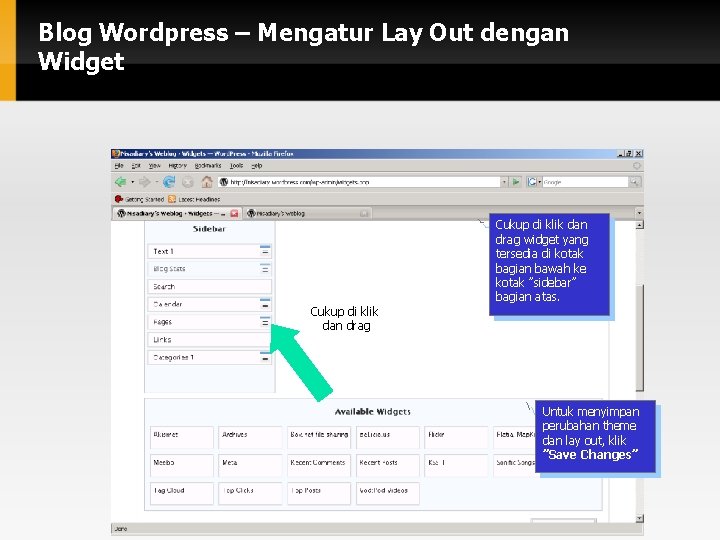Open the History menu

(x=177, y=166)
